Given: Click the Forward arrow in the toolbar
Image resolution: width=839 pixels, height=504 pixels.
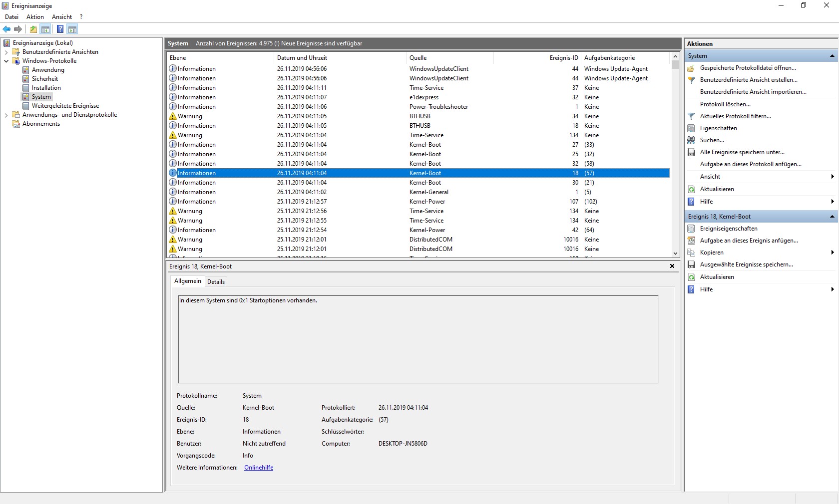Looking at the screenshot, I should 18,29.
